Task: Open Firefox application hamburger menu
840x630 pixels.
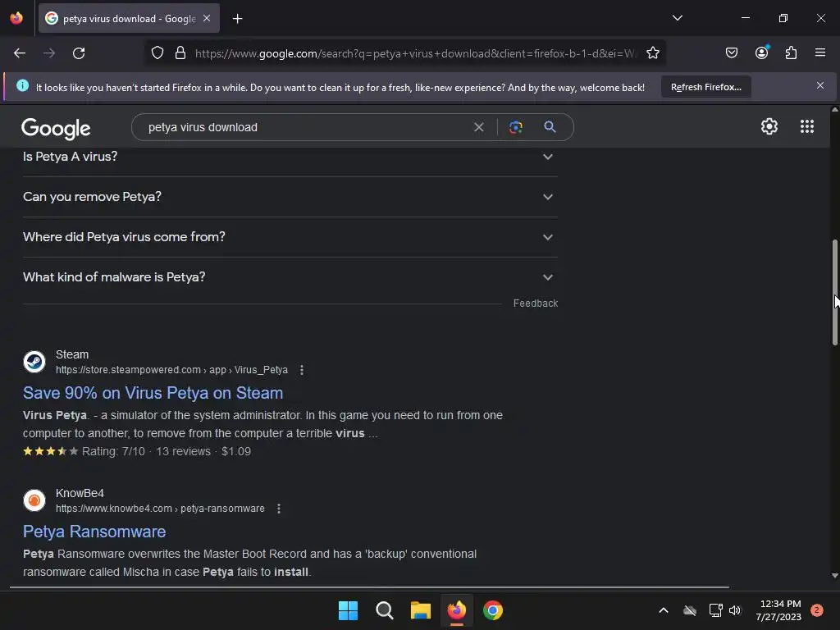Action: pos(820,52)
